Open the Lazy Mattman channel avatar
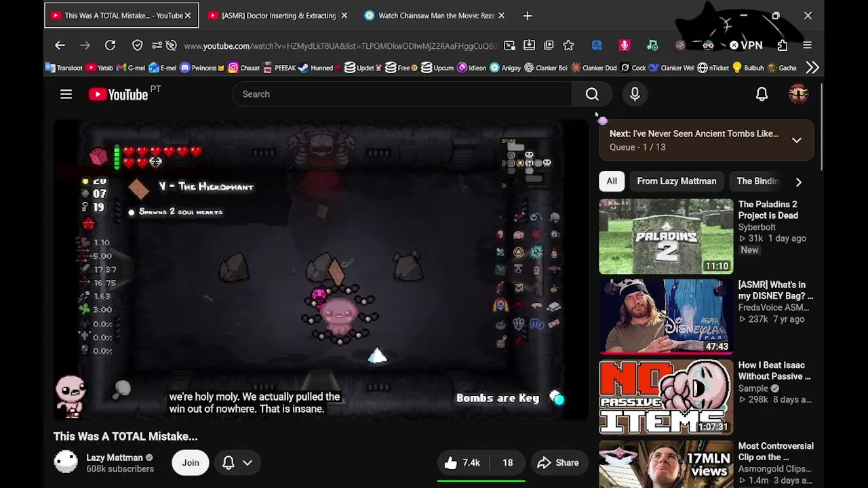868x488 pixels. tap(66, 462)
